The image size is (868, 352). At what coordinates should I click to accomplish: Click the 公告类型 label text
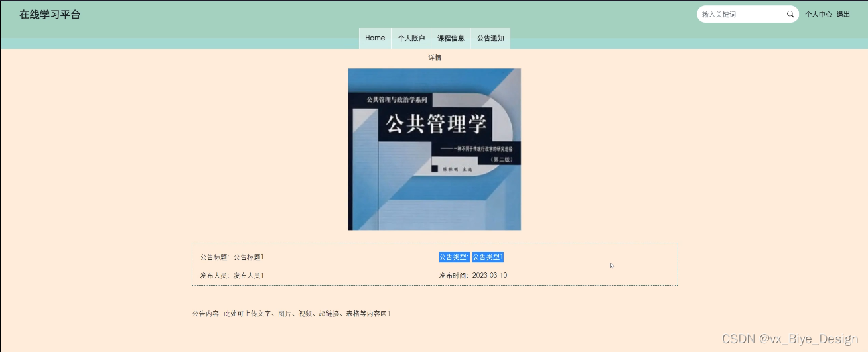(454, 257)
